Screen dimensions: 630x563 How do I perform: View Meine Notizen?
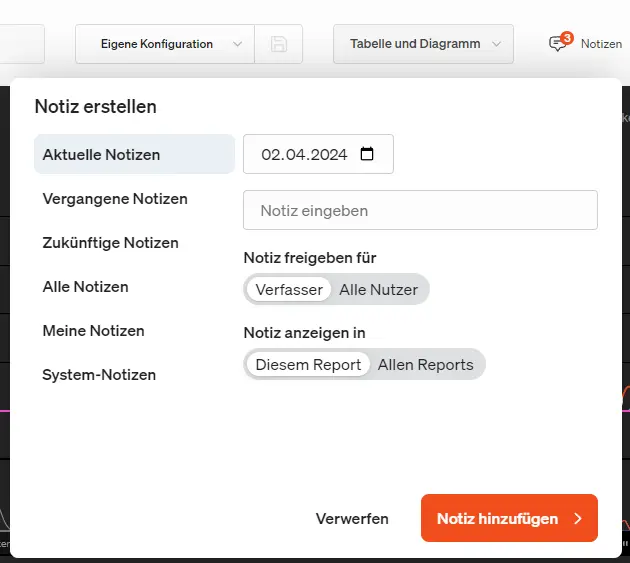[94, 331]
